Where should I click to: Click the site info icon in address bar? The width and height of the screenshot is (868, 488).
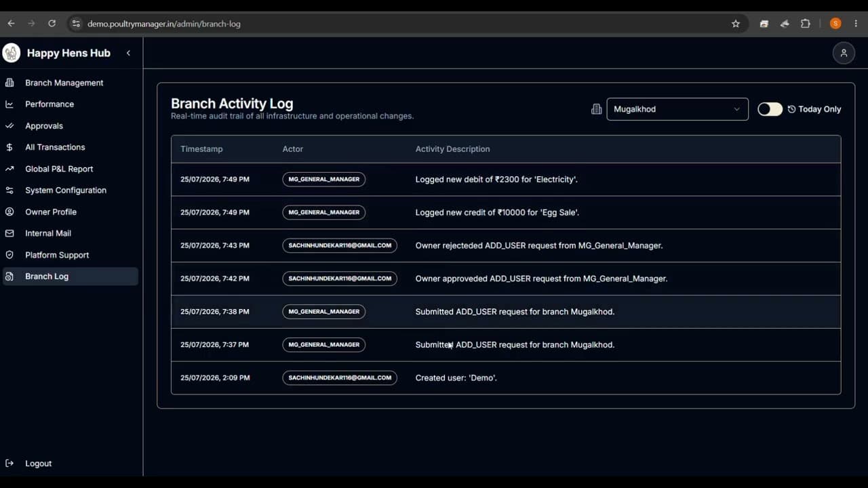click(x=76, y=24)
